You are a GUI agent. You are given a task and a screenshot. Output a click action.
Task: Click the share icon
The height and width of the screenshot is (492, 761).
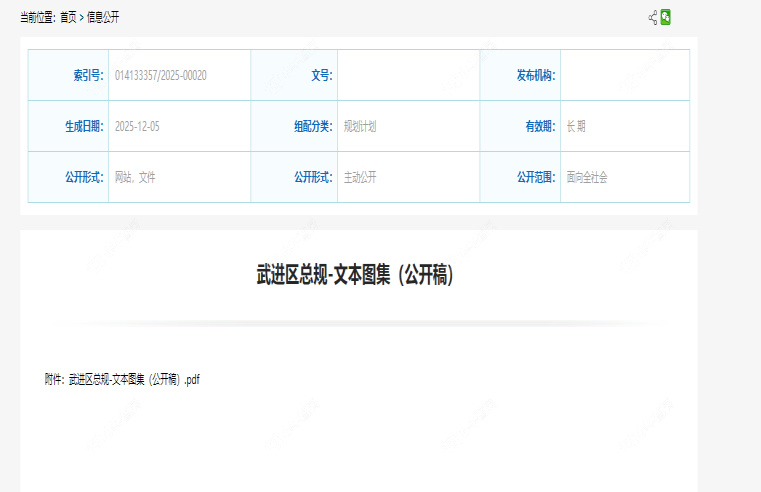tap(653, 17)
